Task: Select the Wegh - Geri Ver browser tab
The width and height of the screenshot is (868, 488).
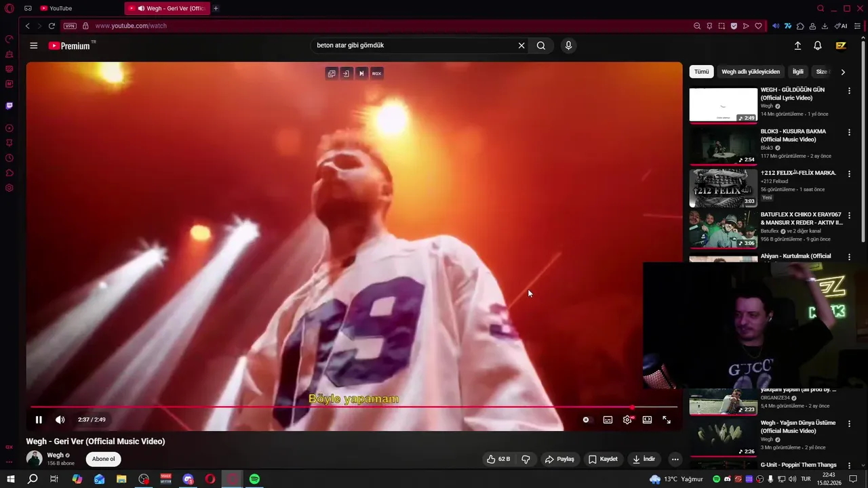Action: (167, 8)
